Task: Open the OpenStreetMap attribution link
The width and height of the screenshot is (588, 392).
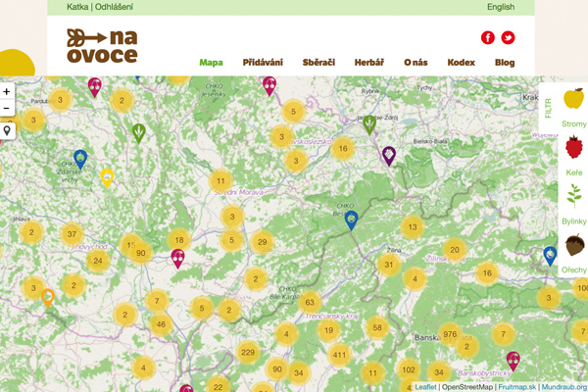Action: click(x=466, y=387)
